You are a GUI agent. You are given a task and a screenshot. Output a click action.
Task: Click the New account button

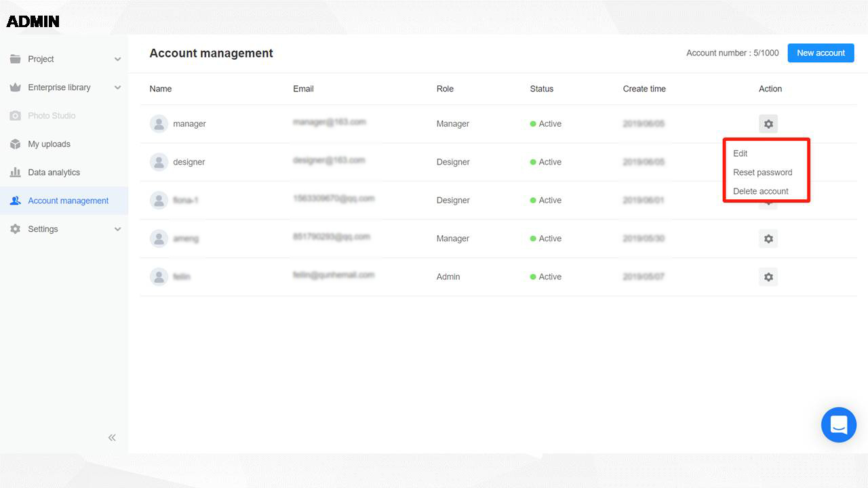coord(821,53)
